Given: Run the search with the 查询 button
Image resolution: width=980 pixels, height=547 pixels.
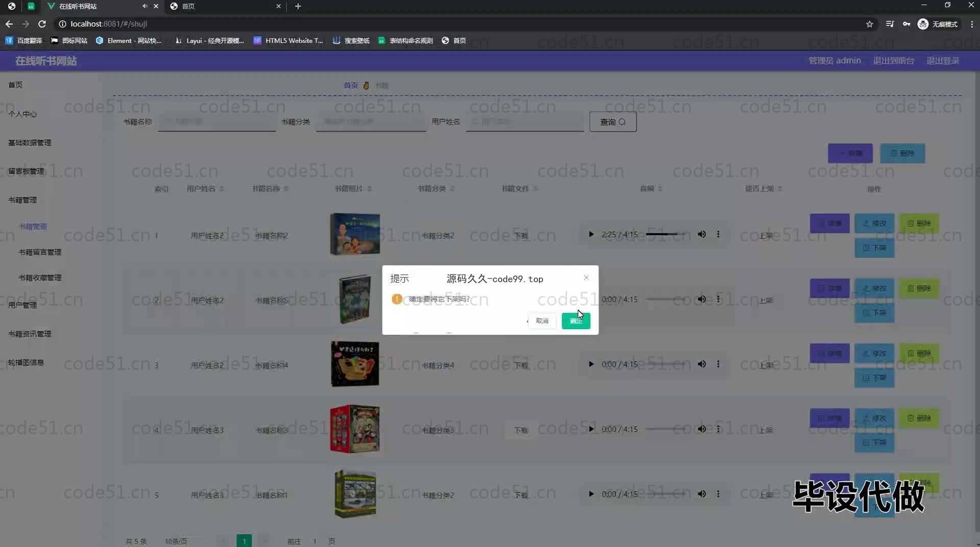Looking at the screenshot, I should (612, 122).
